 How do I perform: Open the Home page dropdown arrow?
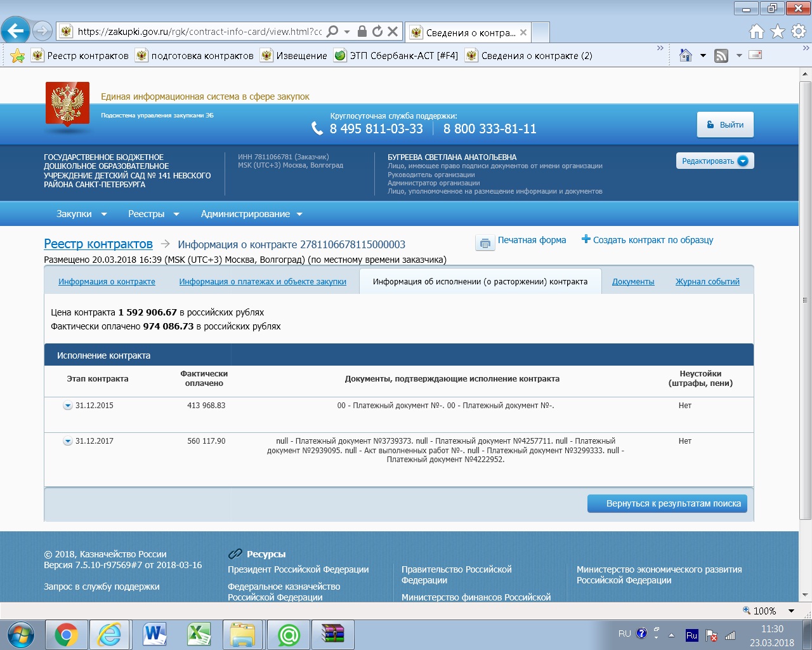tap(703, 56)
